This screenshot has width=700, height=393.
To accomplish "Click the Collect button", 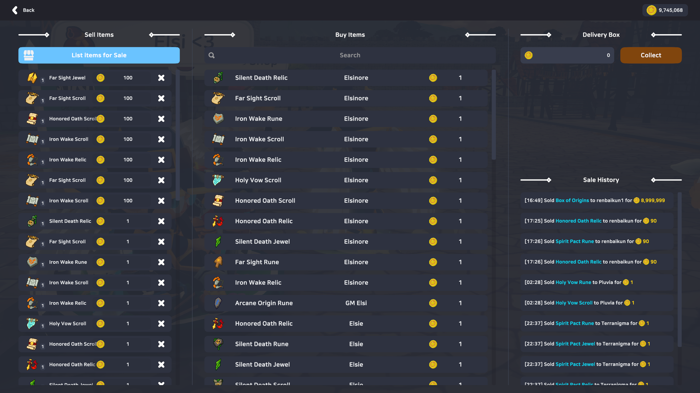I will click(x=650, y=55).
